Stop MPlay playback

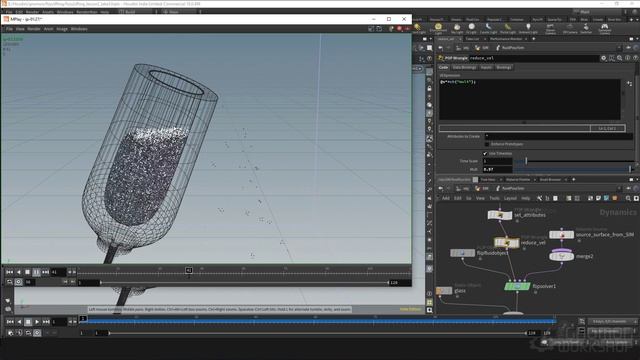click(27, 272)
